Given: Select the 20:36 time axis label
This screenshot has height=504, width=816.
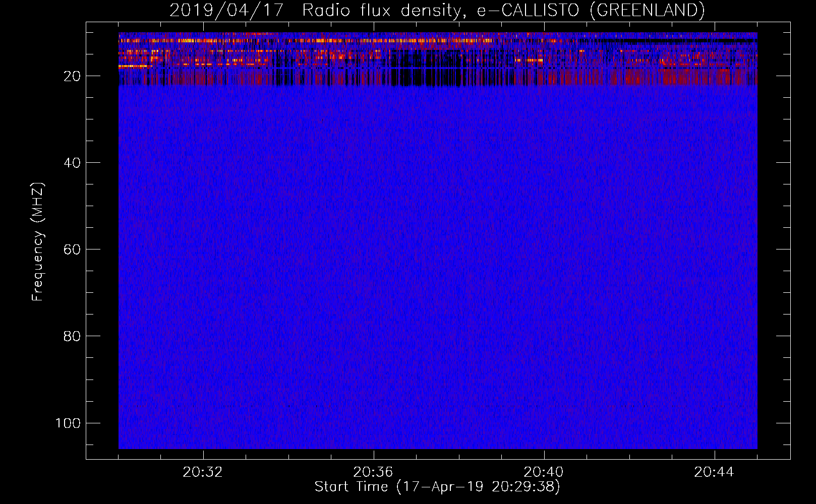Looking at the screenshot, I should coord(373,472).
